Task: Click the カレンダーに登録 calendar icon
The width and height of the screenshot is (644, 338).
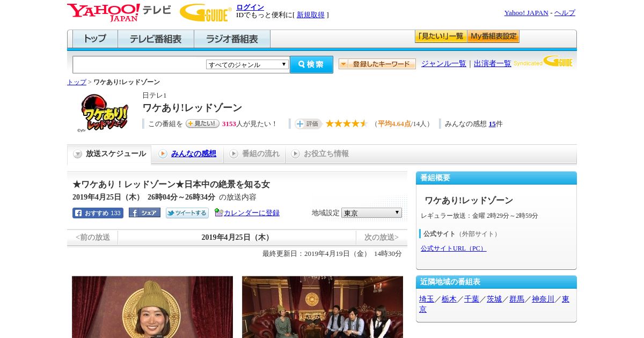Action: point(218,212)
